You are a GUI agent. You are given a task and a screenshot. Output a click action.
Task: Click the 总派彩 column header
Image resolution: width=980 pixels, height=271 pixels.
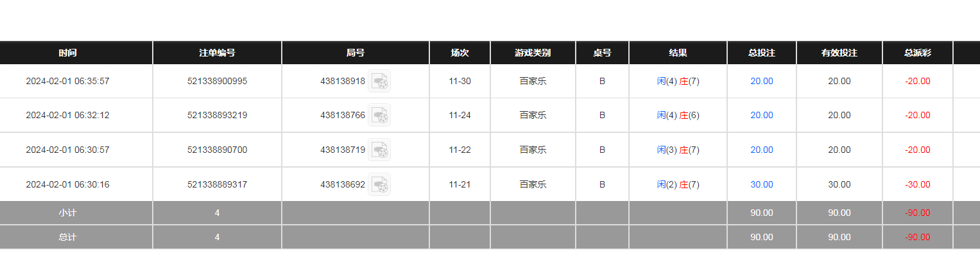(x=918, y=53)
